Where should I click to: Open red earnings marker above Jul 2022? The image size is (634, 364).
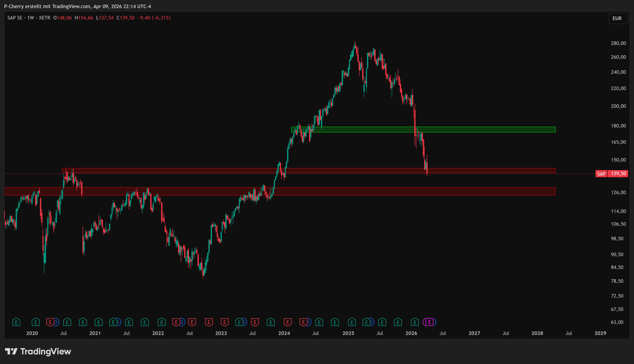[192, 322]
